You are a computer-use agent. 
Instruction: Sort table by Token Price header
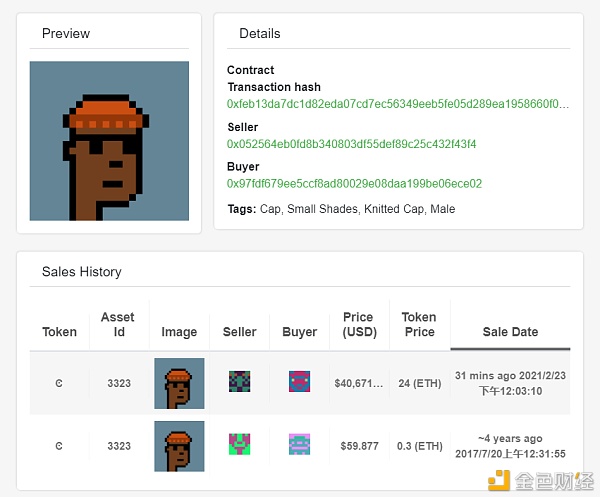tap(419, 325)
